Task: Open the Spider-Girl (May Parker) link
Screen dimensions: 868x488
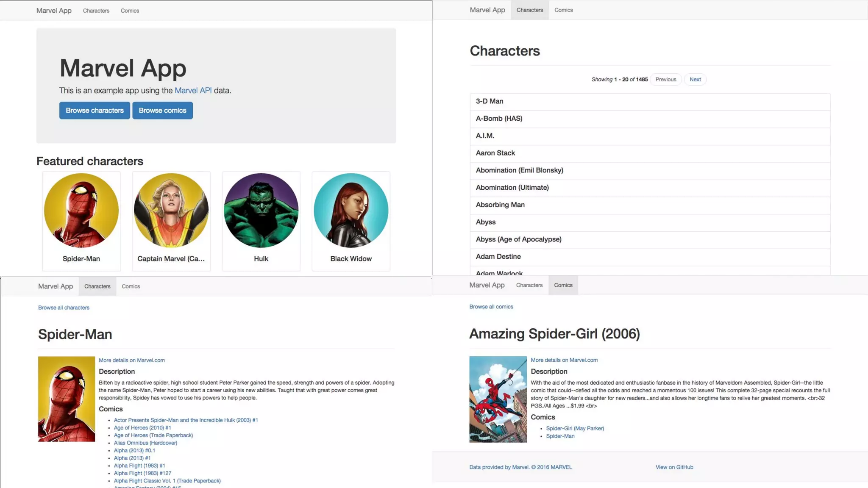Action: 575,428
